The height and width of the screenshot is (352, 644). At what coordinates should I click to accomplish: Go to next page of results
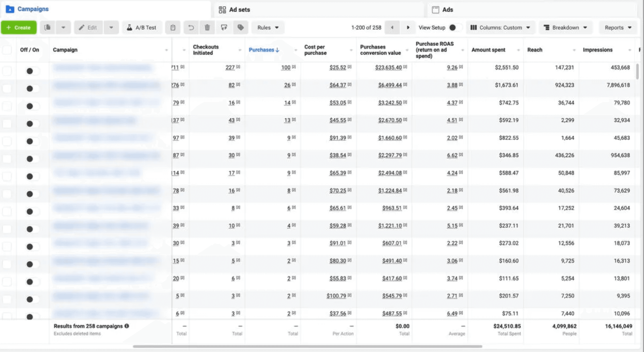[x=408, y=27]
